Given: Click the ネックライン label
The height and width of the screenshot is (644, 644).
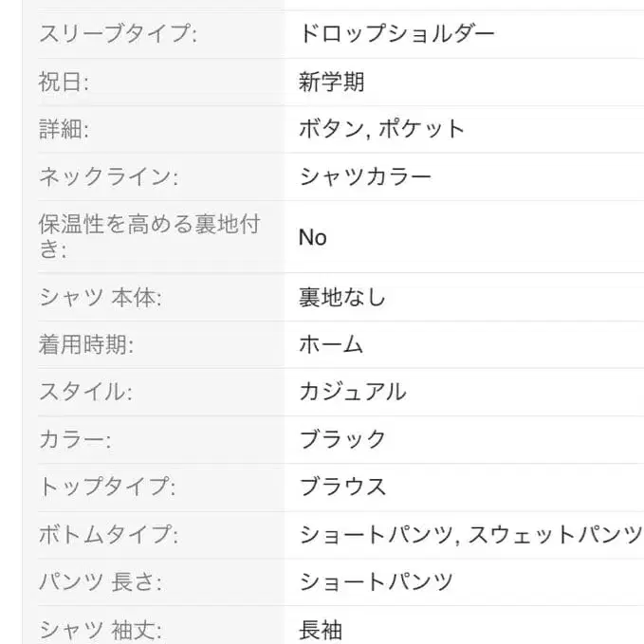Looking at the screenshot, I should [x=108, y=177].
